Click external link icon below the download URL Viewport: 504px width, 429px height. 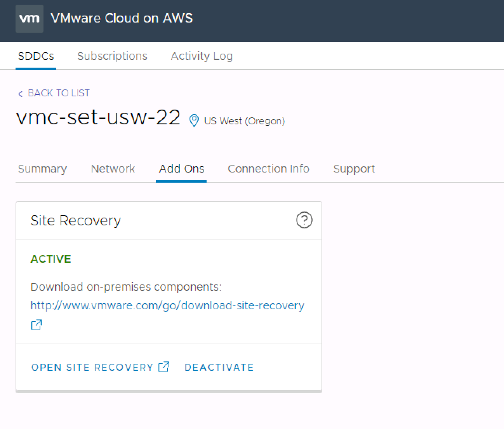click(36, 324)
